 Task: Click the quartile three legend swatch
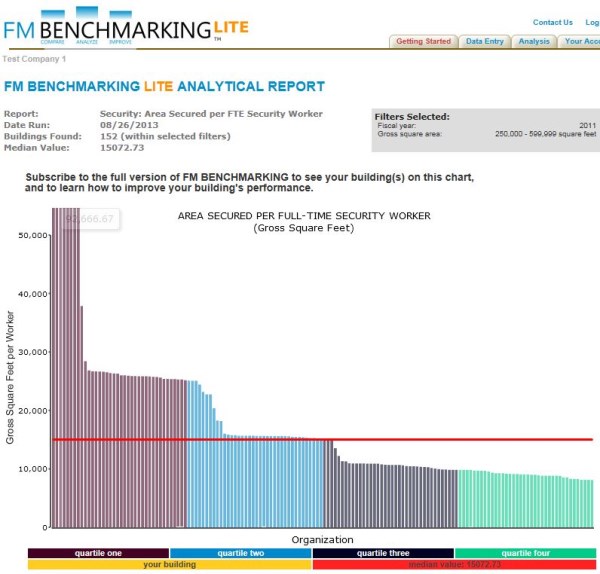coord(383,553)
